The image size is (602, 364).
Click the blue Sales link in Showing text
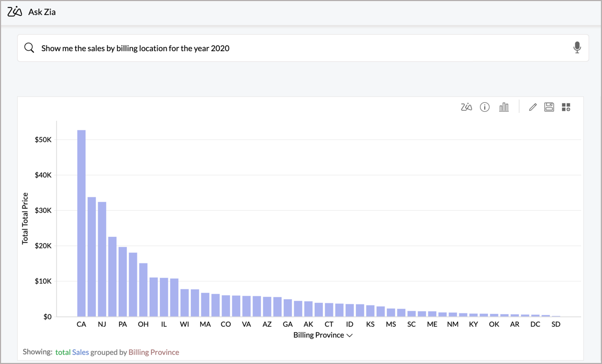click(x=80, y=352)
